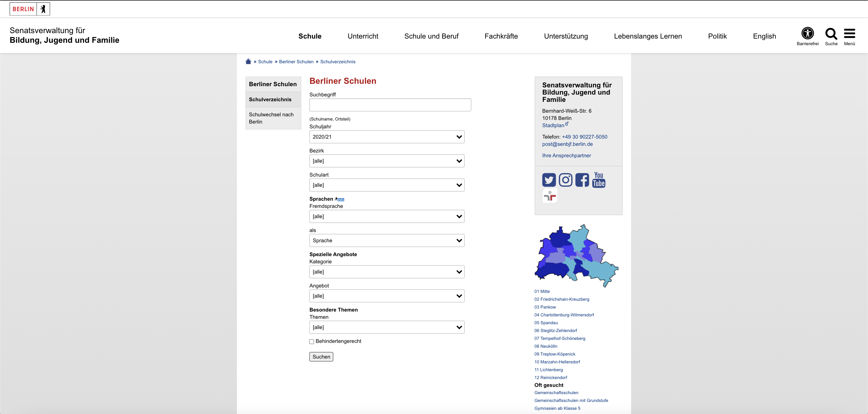Expand the Schuljahr 2020/21 dropdown
Image resolution: width=868 pixels, height=414 pixels.
386,137
